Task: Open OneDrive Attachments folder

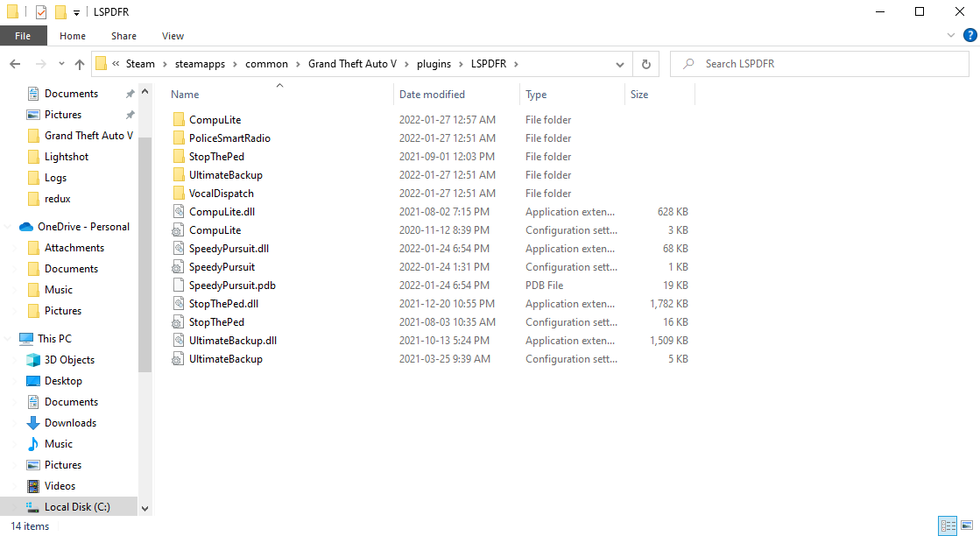Action: click(74, 248)
